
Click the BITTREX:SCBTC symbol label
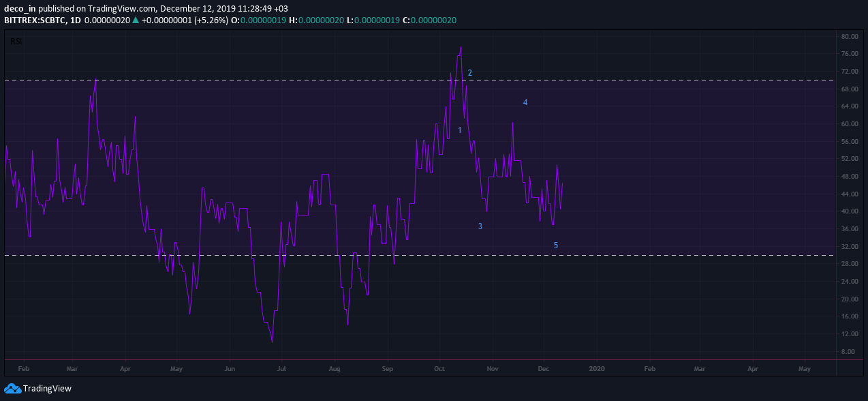33,20
